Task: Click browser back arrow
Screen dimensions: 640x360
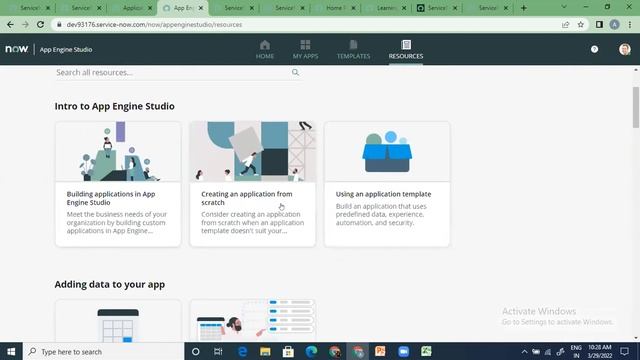Action: coord(10,24)
